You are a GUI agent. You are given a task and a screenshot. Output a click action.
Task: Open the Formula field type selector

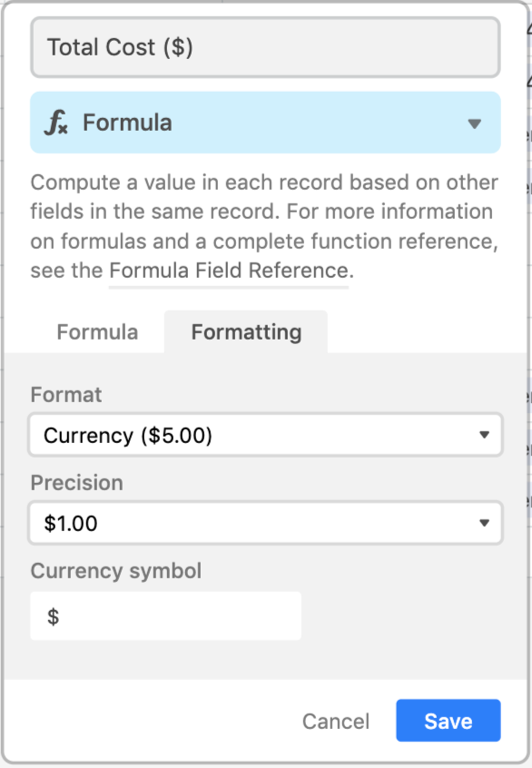[x=265, y=123]
